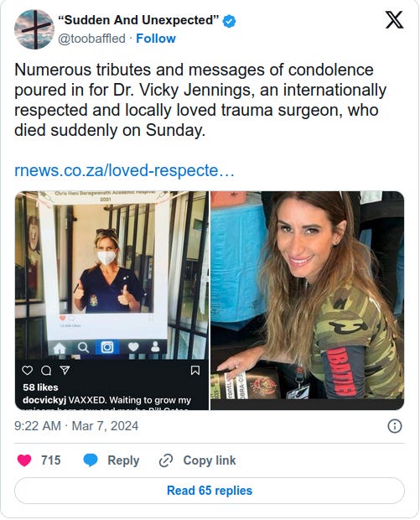Image resolution: width=420 pixels, height=520 pixels.
Task: Expand Read 65 replies
Action: click(210, 491)
